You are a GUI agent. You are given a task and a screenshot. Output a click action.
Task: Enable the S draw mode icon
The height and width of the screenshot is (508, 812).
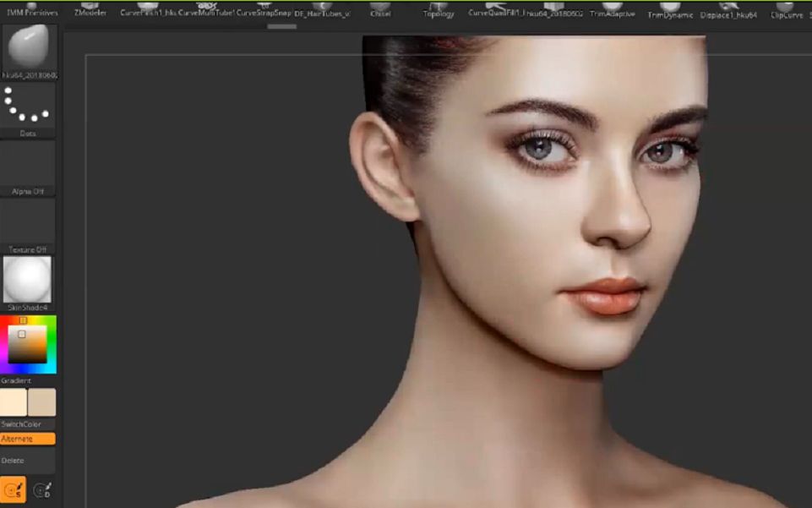click(x=12, y=489)
